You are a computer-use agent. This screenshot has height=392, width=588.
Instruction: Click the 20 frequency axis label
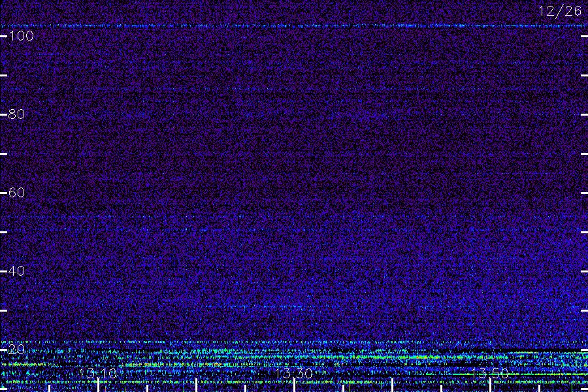pyautogui.click(x=16, y=350)
